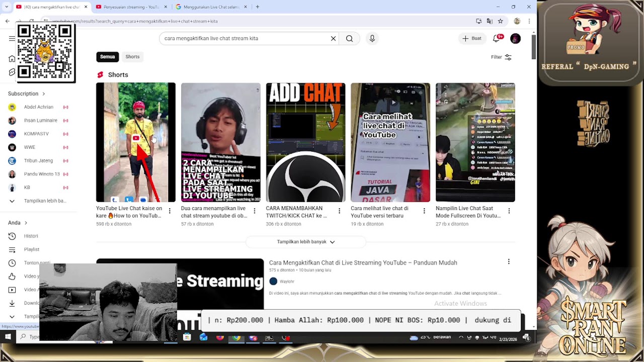This screenshot has height=362, width=644.
Task: Open the 'ADD CHAT' OBS Shorts thumbnail
Action: pyautogui.click(x=305, y=142)
